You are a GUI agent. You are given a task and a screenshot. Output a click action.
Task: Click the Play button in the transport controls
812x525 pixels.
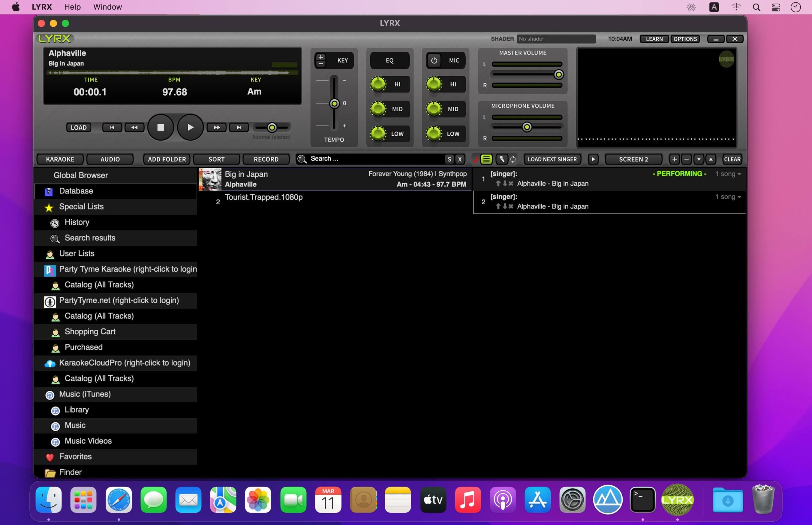(x=190, y=127)
